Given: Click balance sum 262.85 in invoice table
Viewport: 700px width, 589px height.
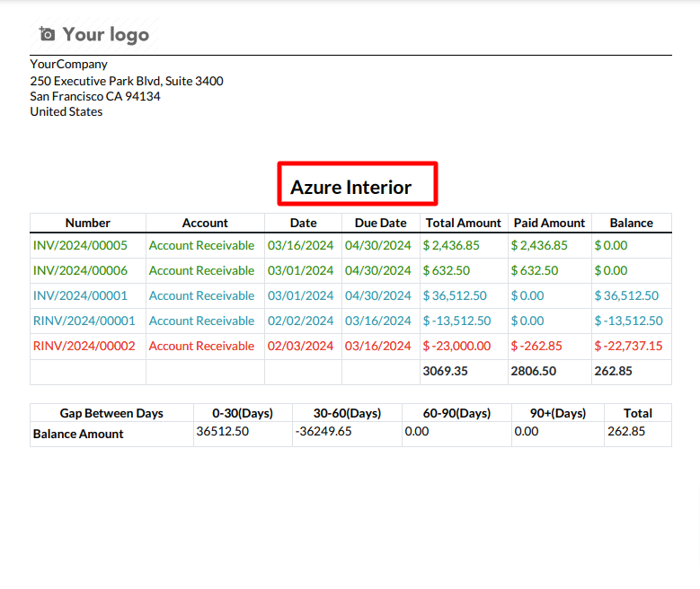Looking at the screenshot, I should click(614, 371).
